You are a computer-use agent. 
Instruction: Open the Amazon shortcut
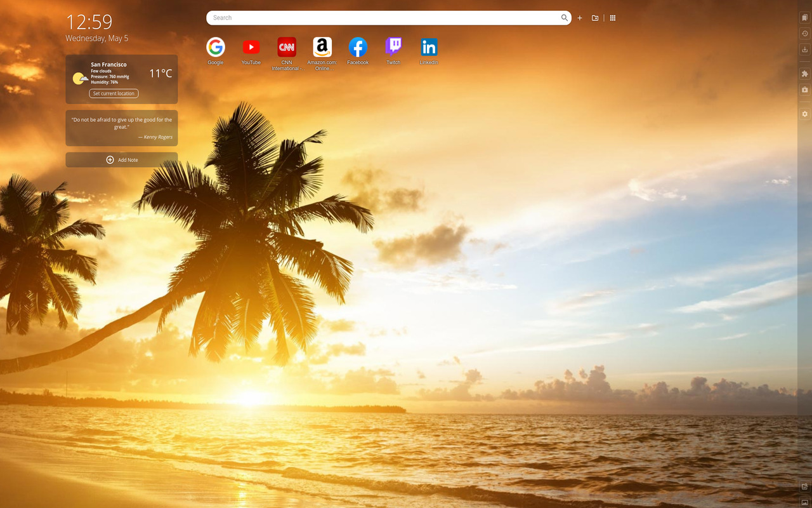[322, 48]
